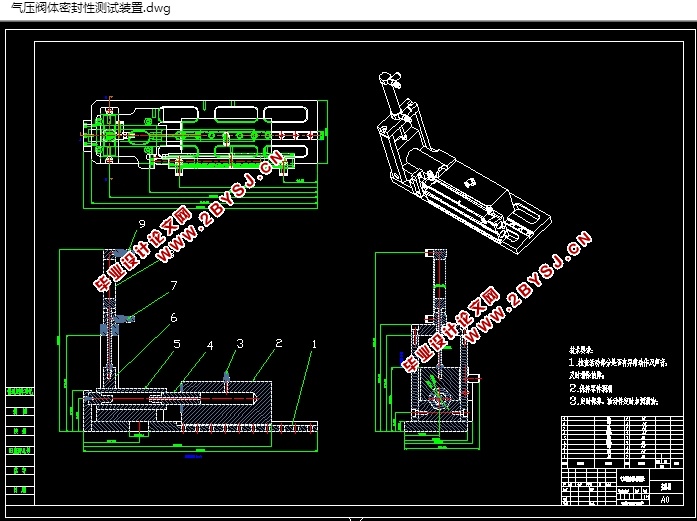Viewport: 697px width, 521px height.
Task: Select part balloon number 3
Action: tap(240, 344)
